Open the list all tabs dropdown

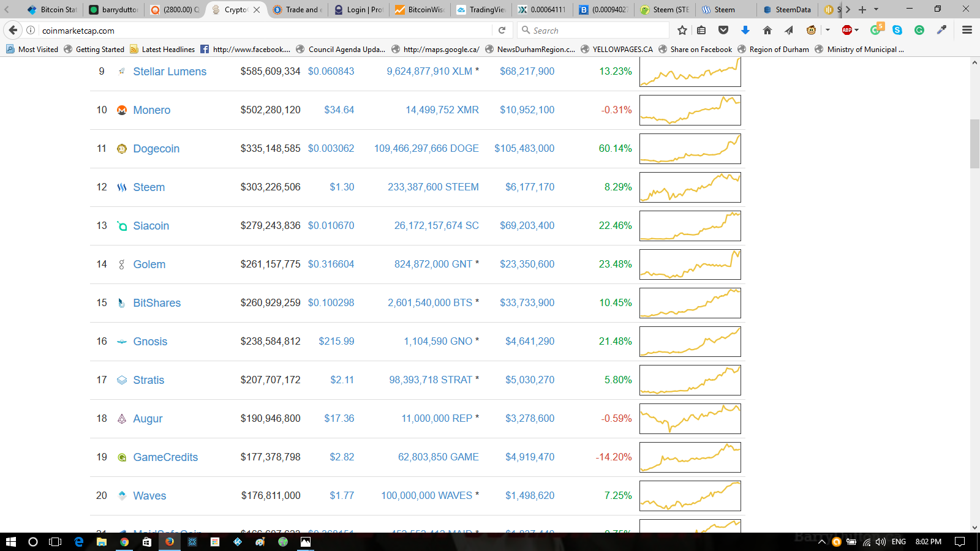coord(876,9)
